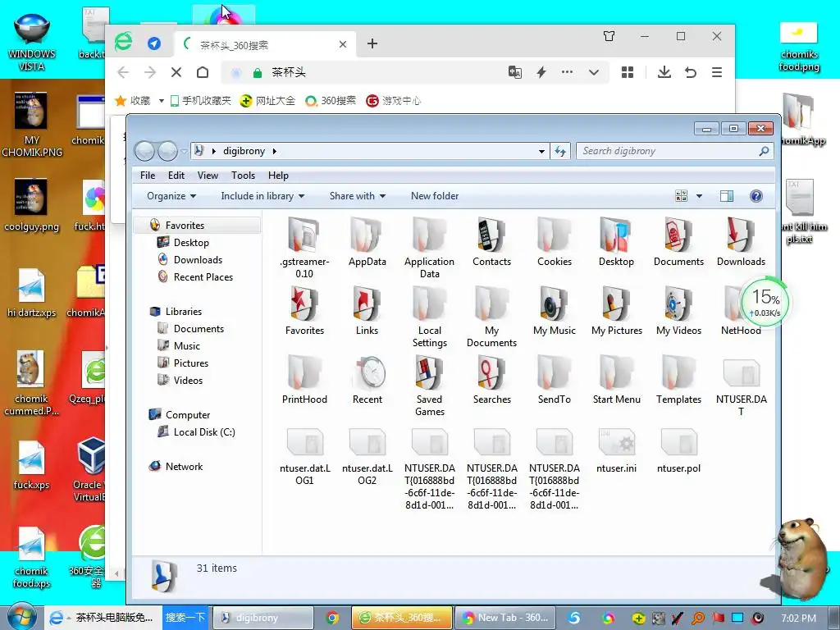The height and width of the screenshot is (630, 840).
Task: Select Local Disk (C:) in sidebar
Action: pos(204,431)
